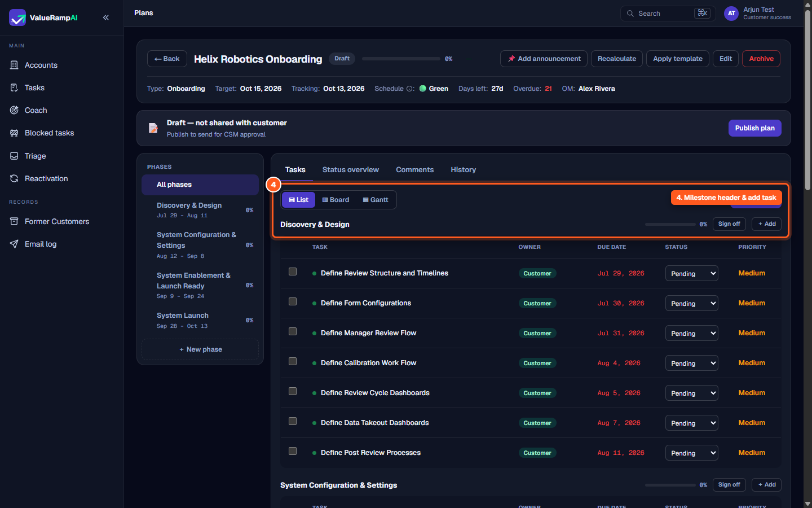The height and width of the screenshot is (508, 812).
Task: Select System Enablement & Launch Ready phase
Action: [200, 285]
